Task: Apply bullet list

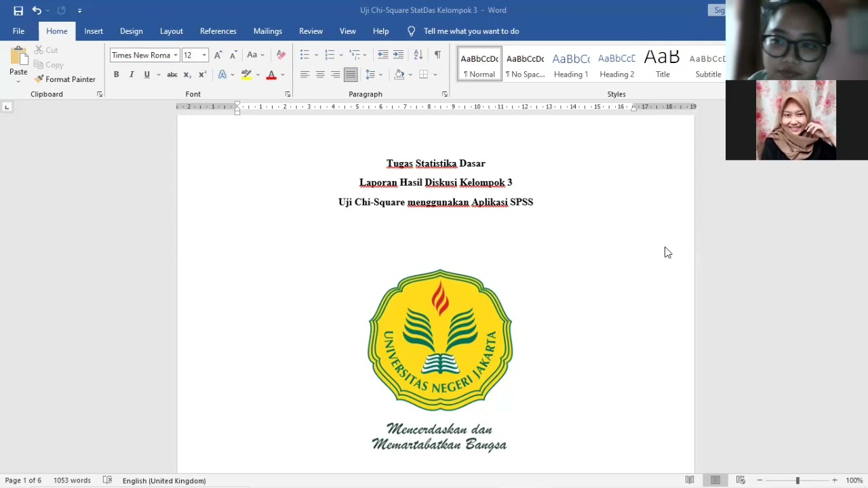Action: click(304, 55)
